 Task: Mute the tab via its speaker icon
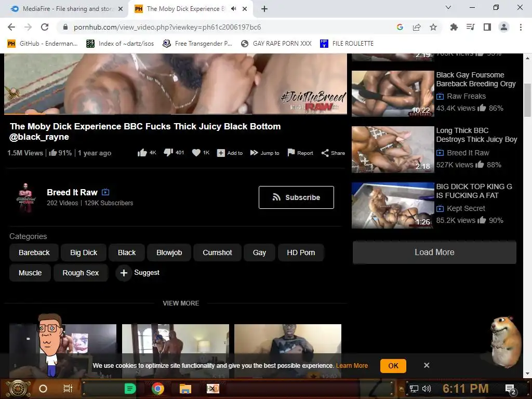coord(233,9)
